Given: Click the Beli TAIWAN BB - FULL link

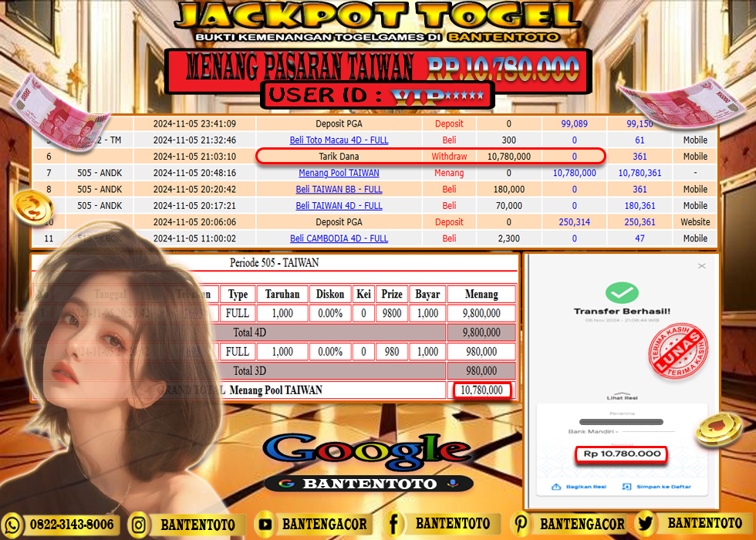Looking at the screenshot, I should coord(339,189).
